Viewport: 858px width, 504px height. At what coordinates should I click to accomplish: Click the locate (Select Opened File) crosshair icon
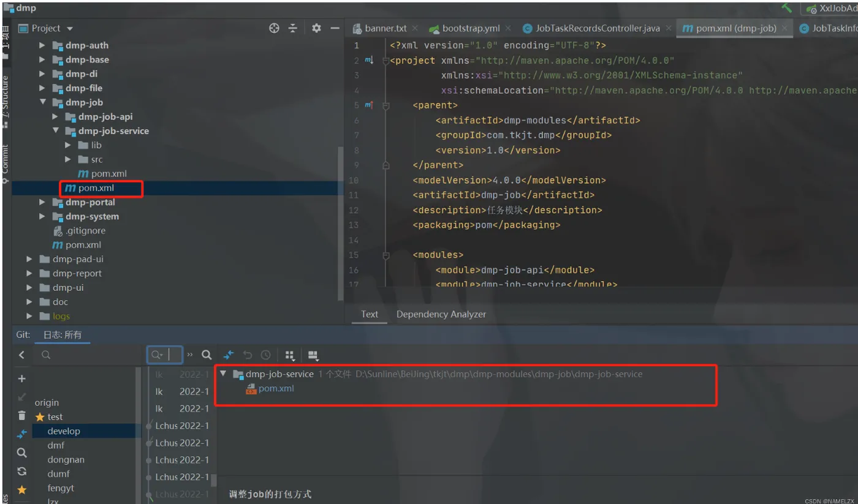(274, 28)
